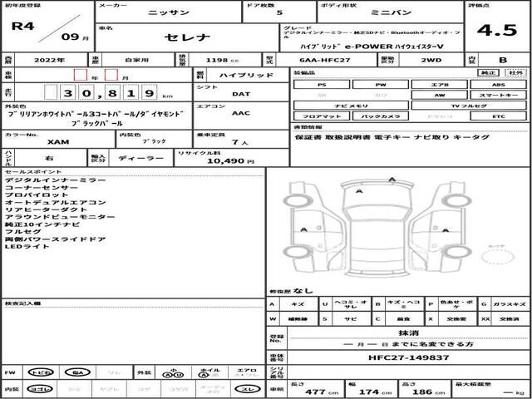Click the circled トビ石 windshield mark

pyautogui.click(x=41, y=372)
